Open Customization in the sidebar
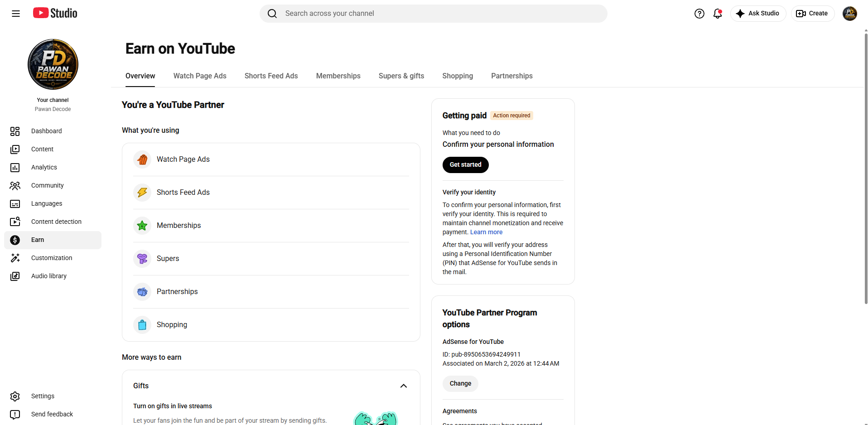 53,258
